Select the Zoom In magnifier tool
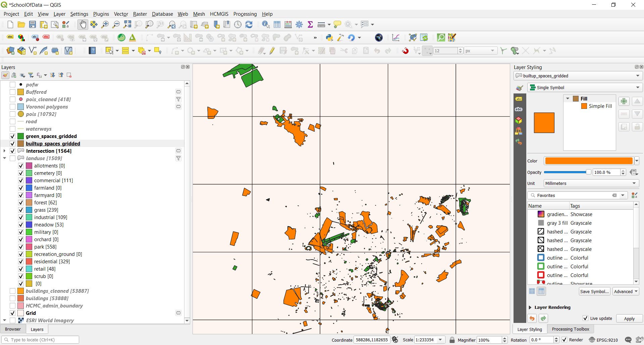 point(105,24)
